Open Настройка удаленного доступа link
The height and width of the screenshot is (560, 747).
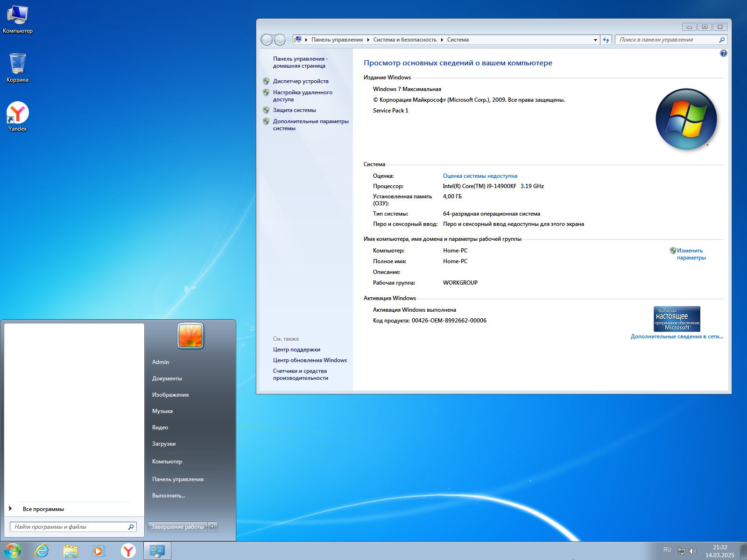tap(303, 96)
